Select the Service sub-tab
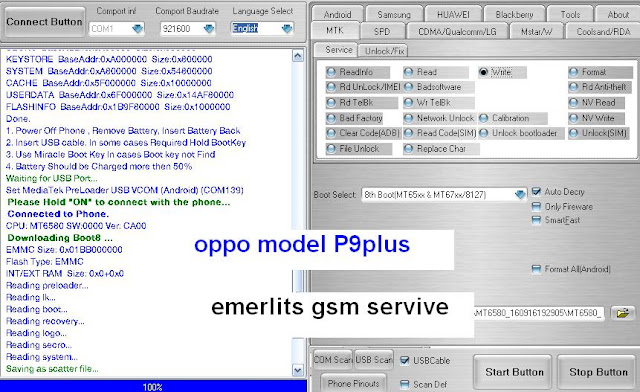The image size is (640, 392). (338, 50)
